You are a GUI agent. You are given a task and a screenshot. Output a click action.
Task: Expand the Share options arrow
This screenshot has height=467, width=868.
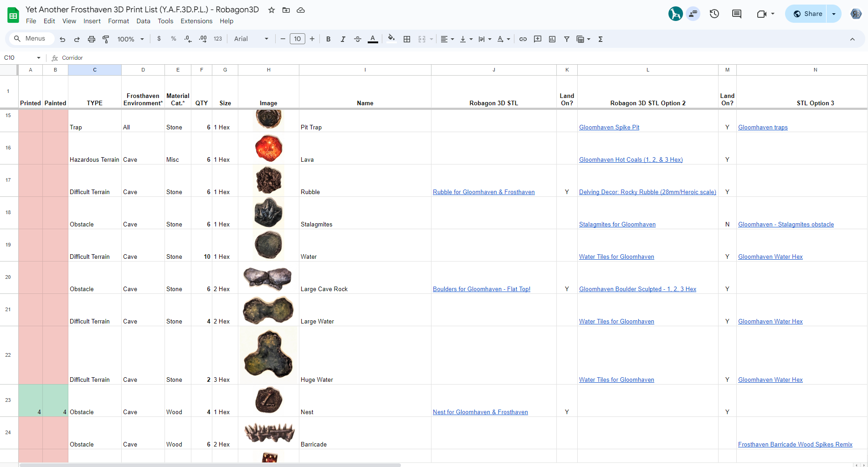click(834, 14)
